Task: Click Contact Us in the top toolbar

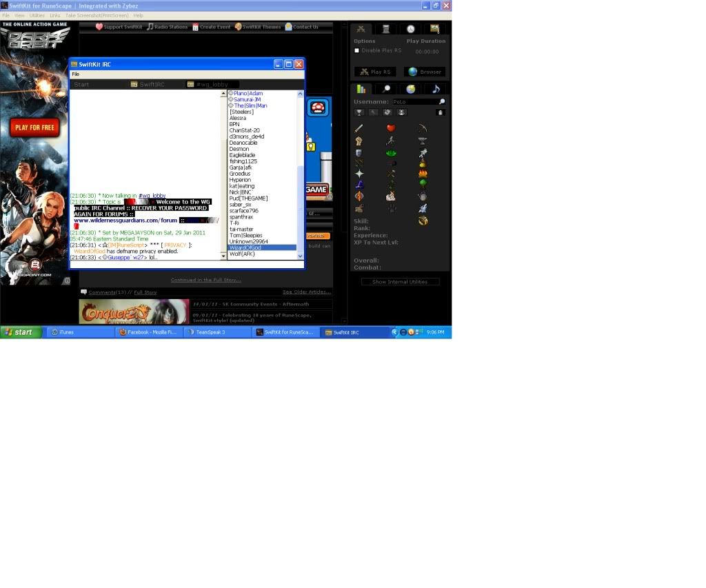Action: [x=302, y=27]
